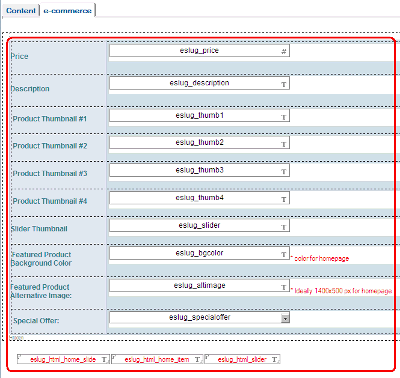Click the eslug_thumb4 field
The image size is (400, 378).
[x=199, y=198]
